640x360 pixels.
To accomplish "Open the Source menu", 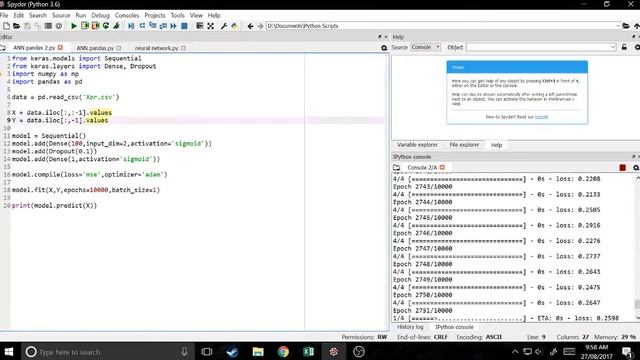I will (61, 15).
